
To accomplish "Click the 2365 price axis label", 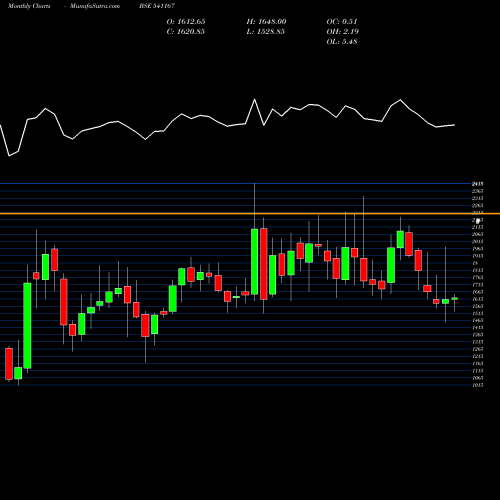I will coord(478,191).
